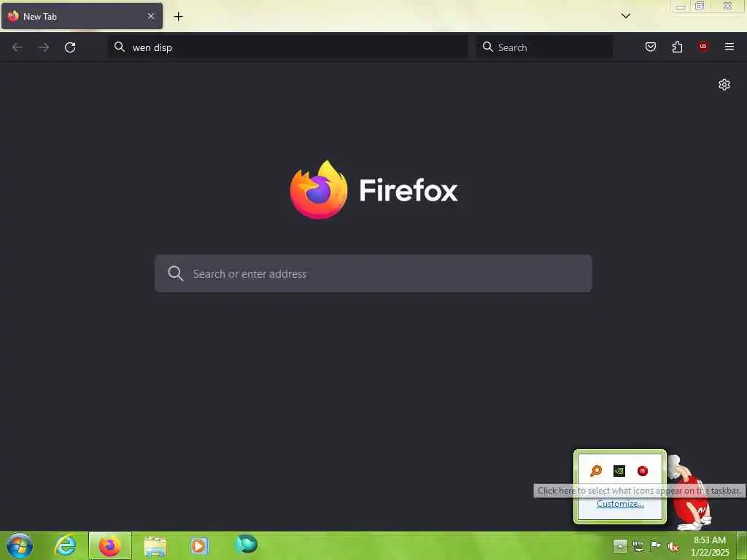Viewport: 747px width, 560px height.
Task: Click the address bar containing 'wen disp'
Action: click(287, 47)
